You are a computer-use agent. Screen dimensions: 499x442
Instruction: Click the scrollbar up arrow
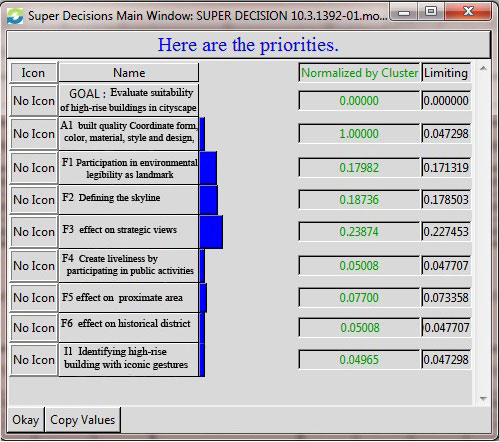tap(483, 68)
